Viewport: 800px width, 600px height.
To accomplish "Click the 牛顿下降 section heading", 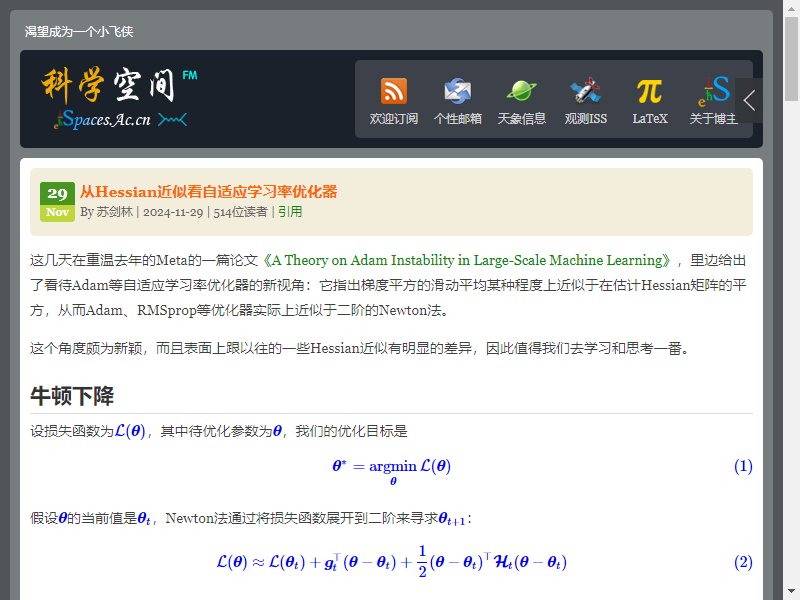I will (72, 396).
